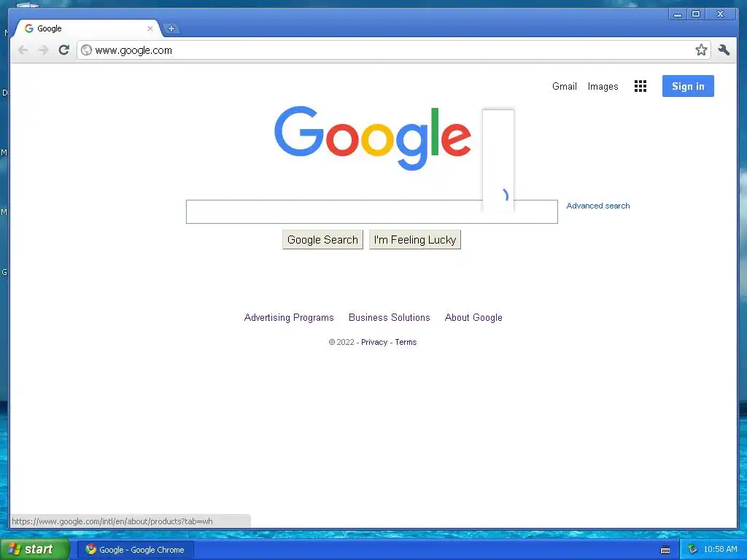Open the Gmail link
This screenshot has height=560, width=747.
(564, 86)
